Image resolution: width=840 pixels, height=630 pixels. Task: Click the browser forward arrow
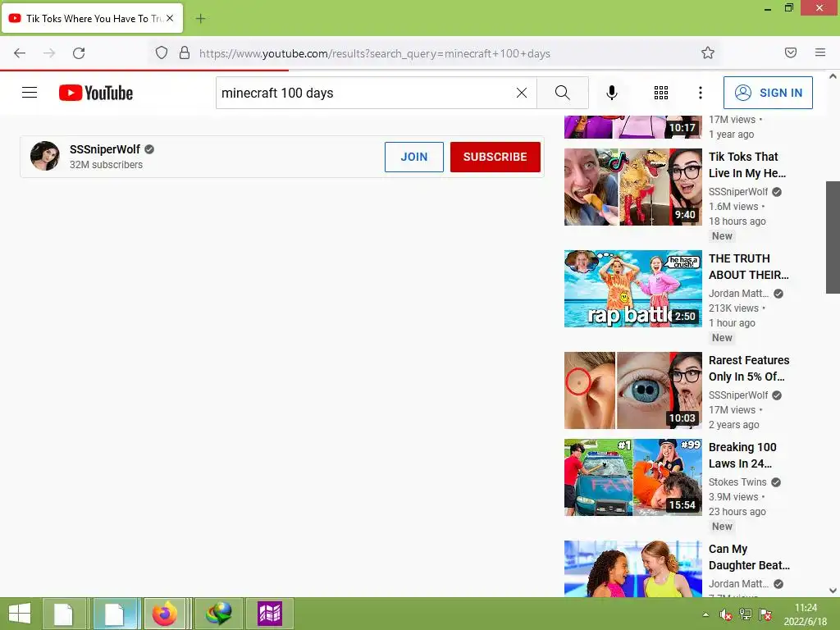click(49, 53)
